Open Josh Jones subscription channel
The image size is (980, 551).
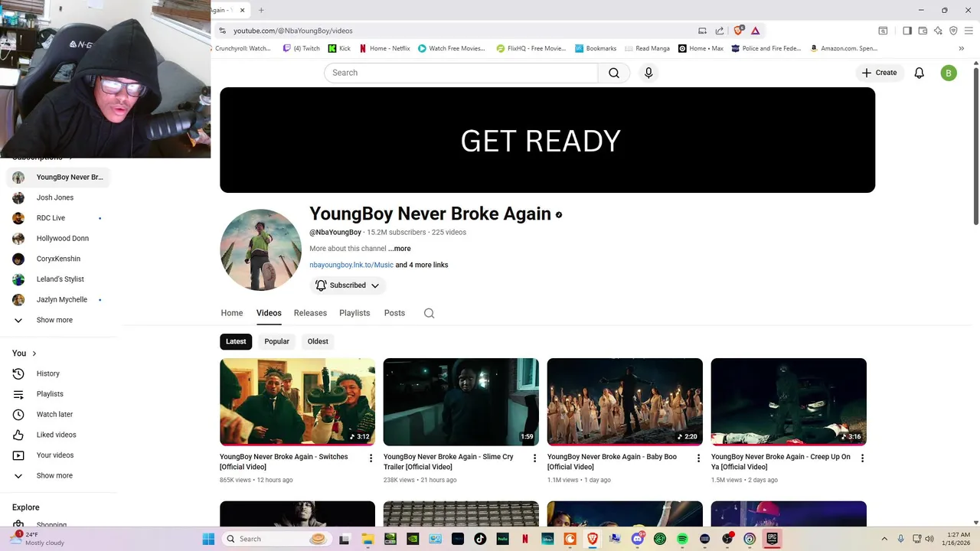tap(58, 197)
